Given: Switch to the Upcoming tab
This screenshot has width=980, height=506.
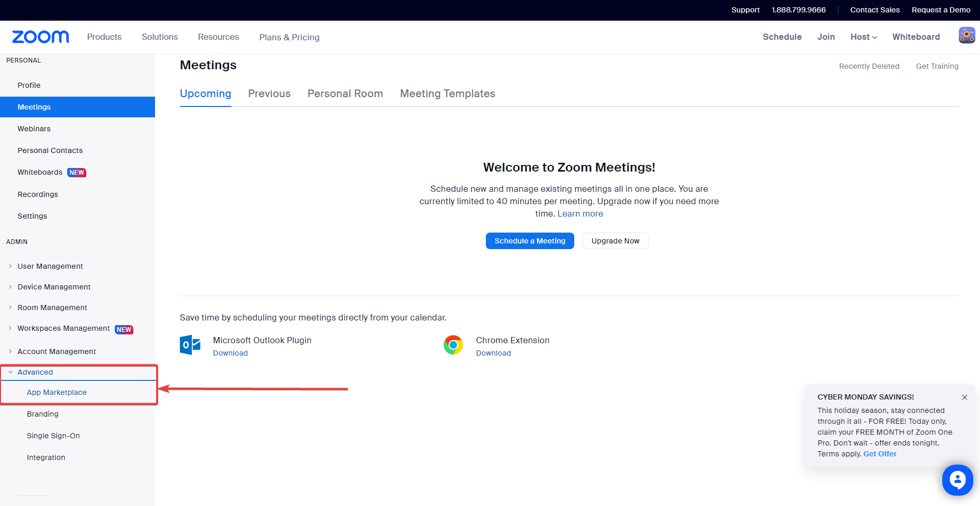Looking at the screenshot, I should pyautogui.click(x=205, y=94).
